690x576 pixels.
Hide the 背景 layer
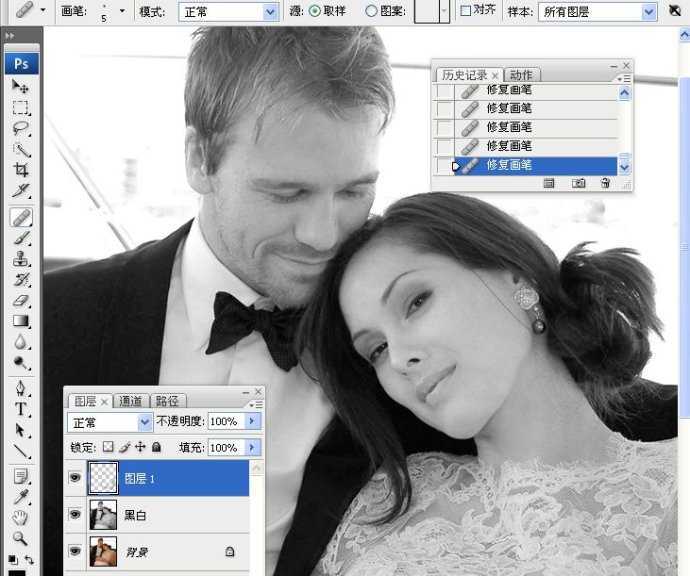[75, 550]
